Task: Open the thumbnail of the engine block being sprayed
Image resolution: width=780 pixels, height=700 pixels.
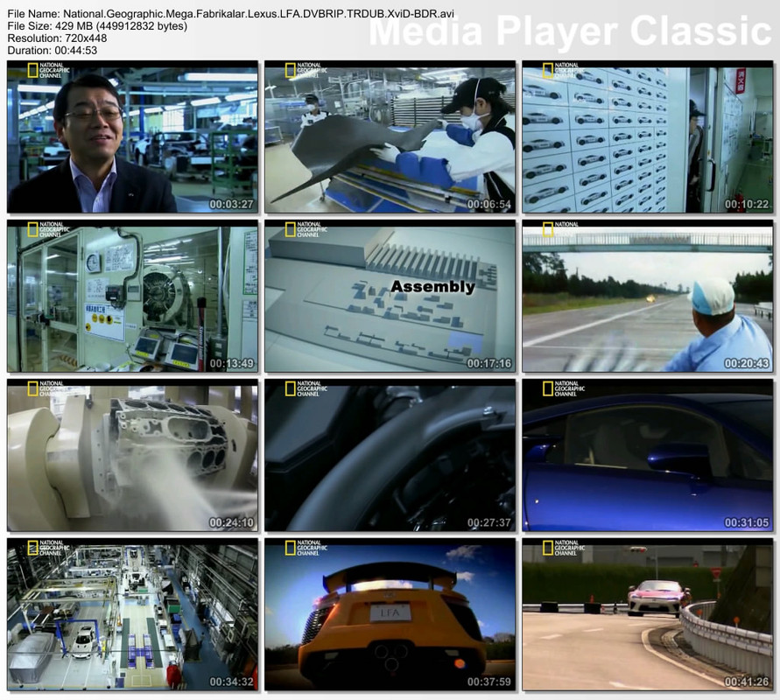Action: point(133,455)
